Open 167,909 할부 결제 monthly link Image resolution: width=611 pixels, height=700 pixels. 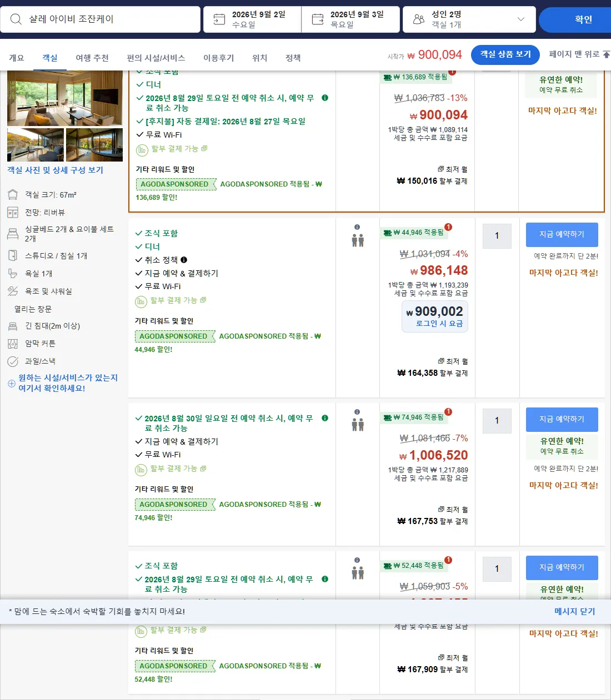433,669
